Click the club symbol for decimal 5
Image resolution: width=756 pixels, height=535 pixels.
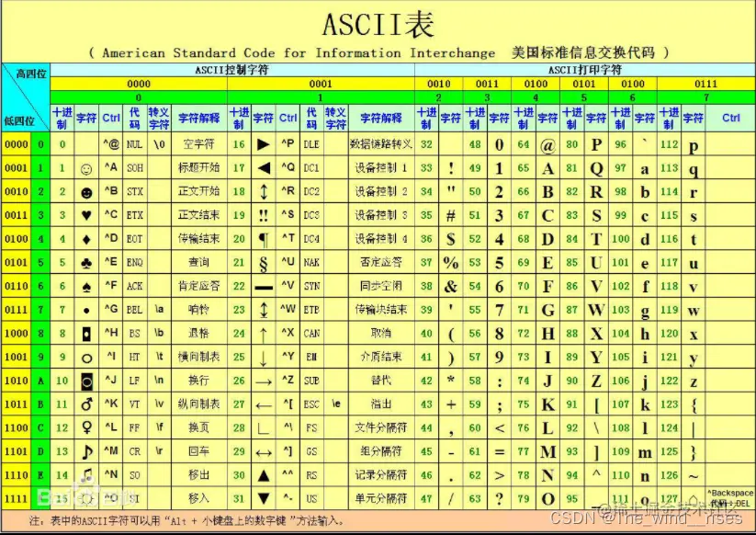[86, 263]
